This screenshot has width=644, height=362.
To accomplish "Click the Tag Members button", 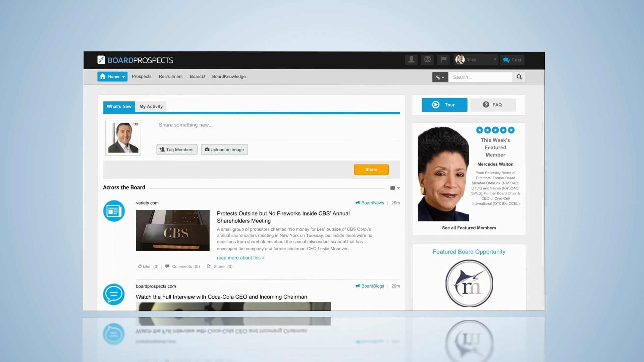I will click(177, 149).
